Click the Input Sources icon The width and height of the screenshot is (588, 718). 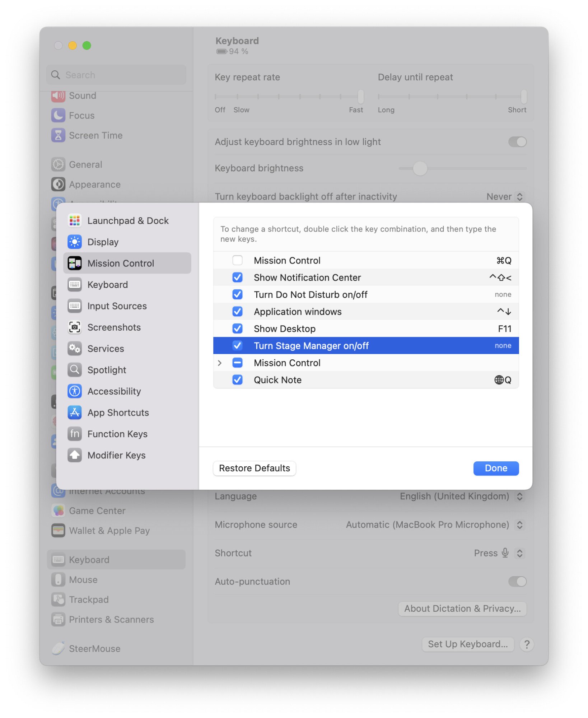(75, 306)
